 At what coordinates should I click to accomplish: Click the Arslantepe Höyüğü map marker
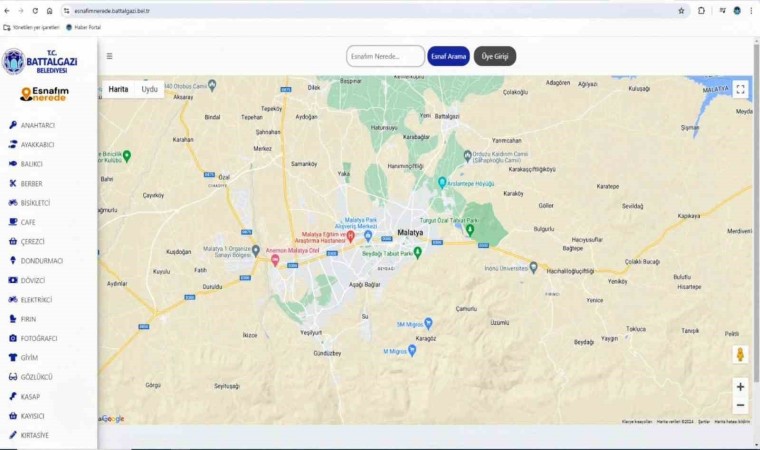442,183
